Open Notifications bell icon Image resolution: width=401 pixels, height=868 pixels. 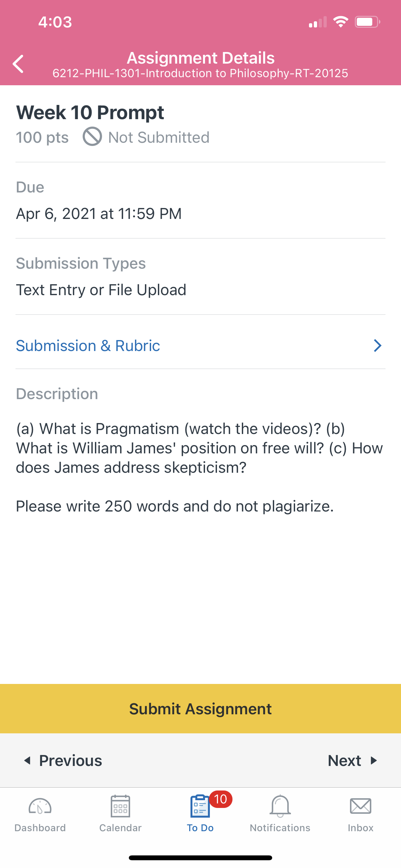tap(280, 806)
